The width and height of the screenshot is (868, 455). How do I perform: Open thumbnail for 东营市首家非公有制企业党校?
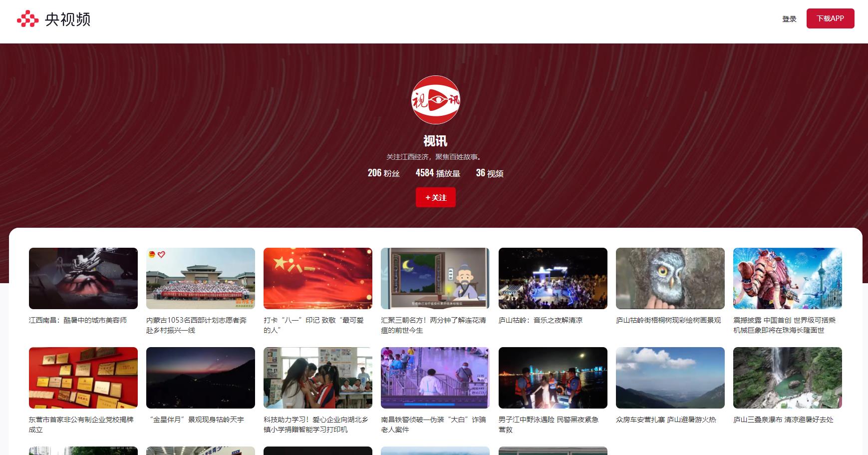83,378
